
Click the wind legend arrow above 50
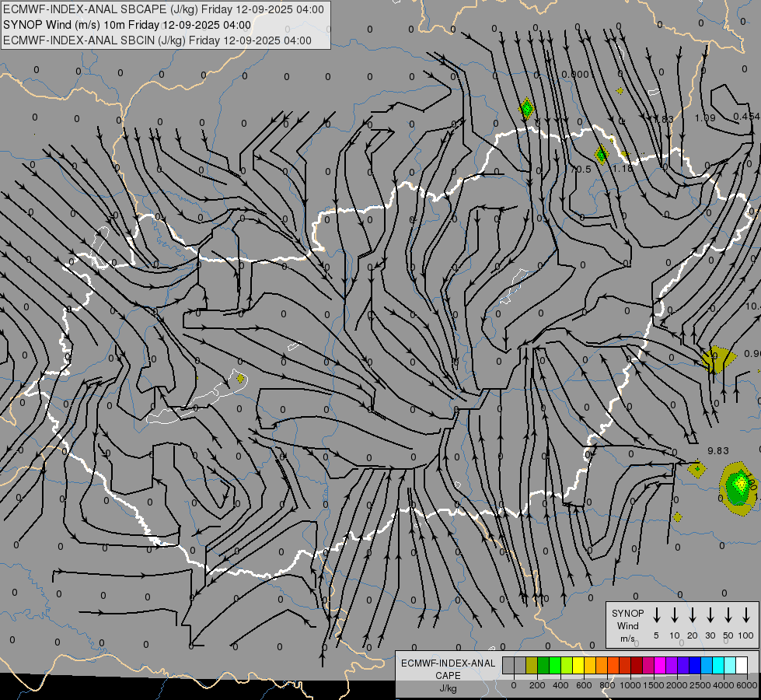tap(728, 615)
